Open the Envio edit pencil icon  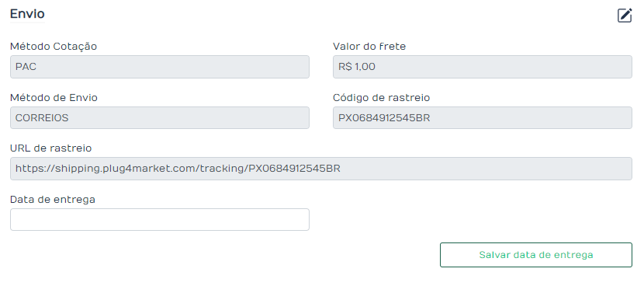point(625,16)
